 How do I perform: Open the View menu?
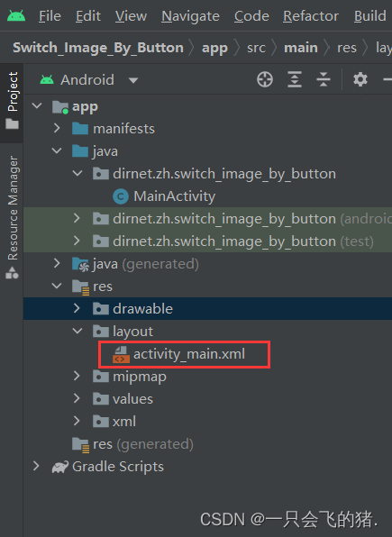point(131,16)
